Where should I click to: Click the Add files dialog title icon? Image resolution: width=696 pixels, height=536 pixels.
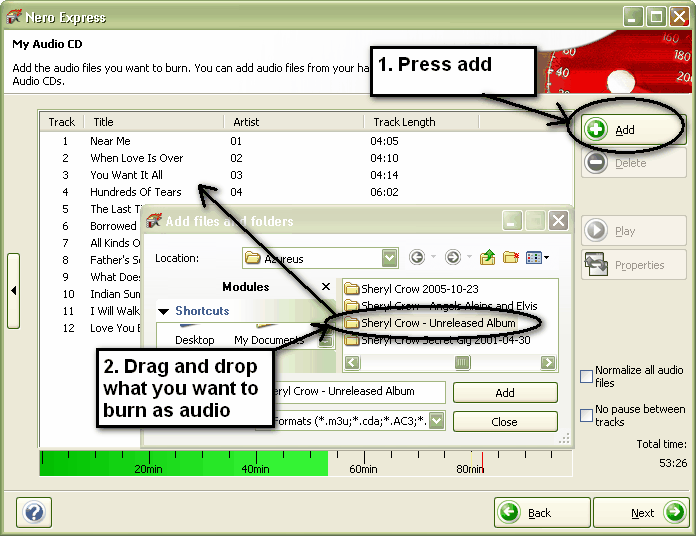(x=154, y=221)
